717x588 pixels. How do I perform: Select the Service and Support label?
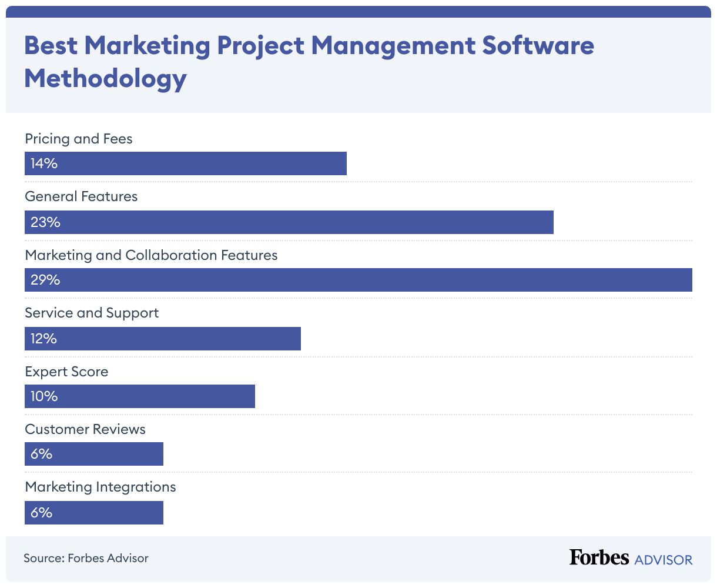92,313
